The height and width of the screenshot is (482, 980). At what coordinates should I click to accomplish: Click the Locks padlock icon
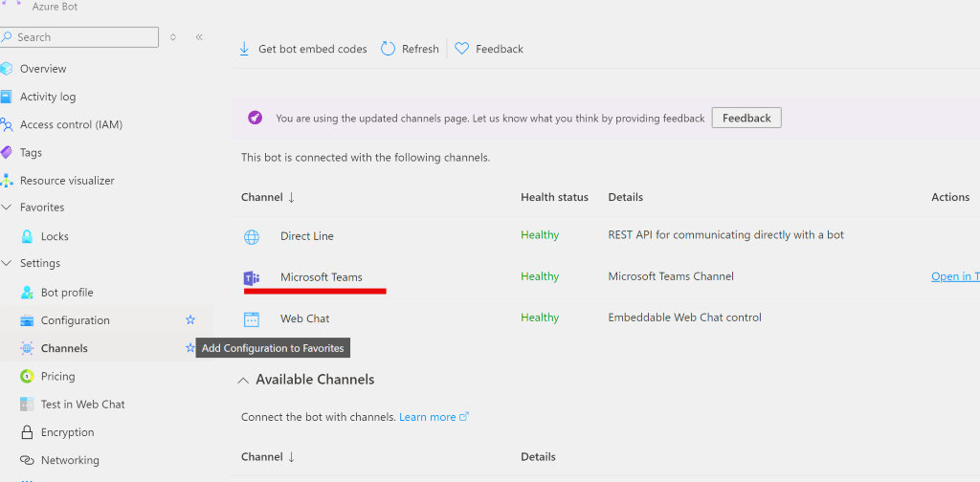click(27, 236)
